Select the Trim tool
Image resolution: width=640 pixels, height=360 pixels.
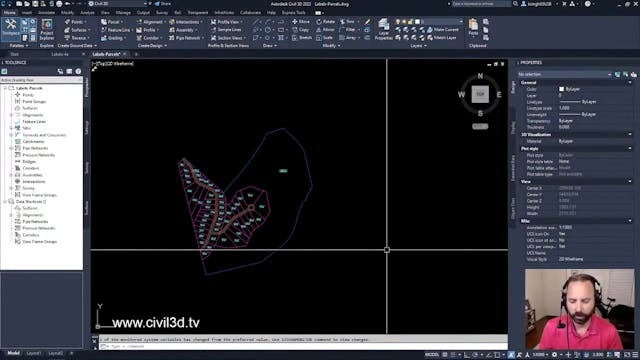click(x=348, y=22)
